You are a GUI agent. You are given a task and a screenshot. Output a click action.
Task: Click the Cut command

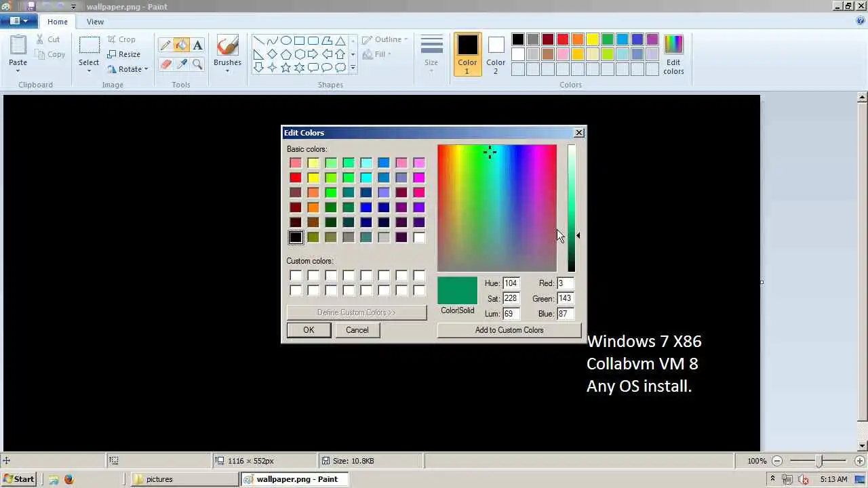click(47, 39)
